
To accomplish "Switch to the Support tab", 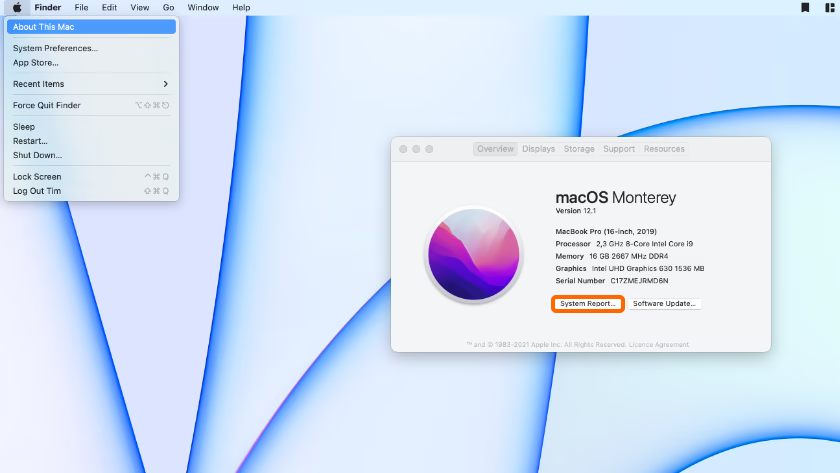I will pos(619,149).
